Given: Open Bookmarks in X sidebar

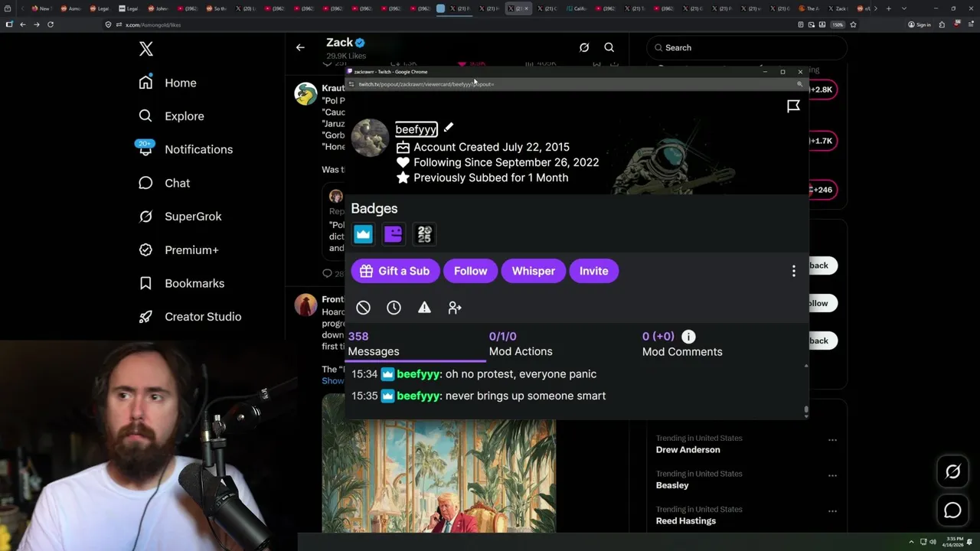Looking at the screenshot, I should [x=181, y=283].
